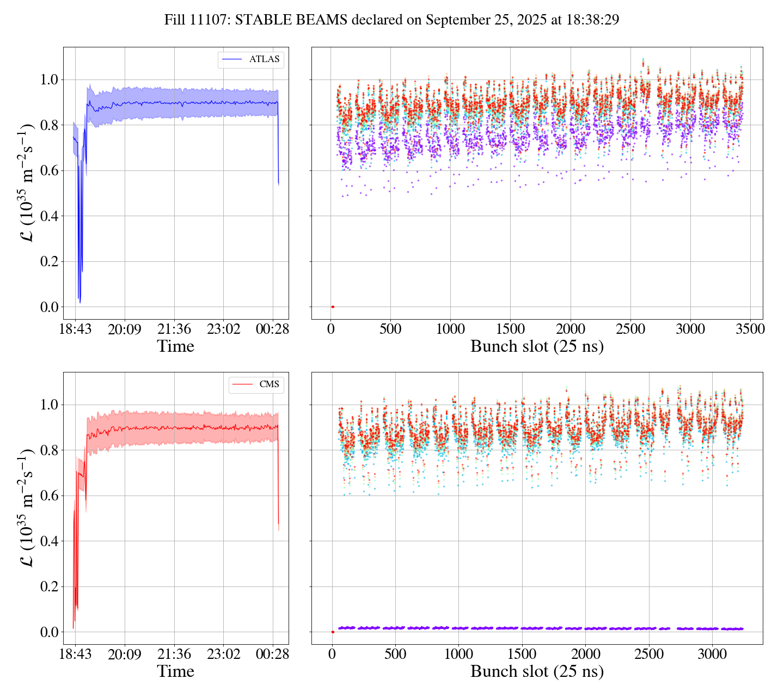Select the Time axis label under CMS plot

(175, 671)
